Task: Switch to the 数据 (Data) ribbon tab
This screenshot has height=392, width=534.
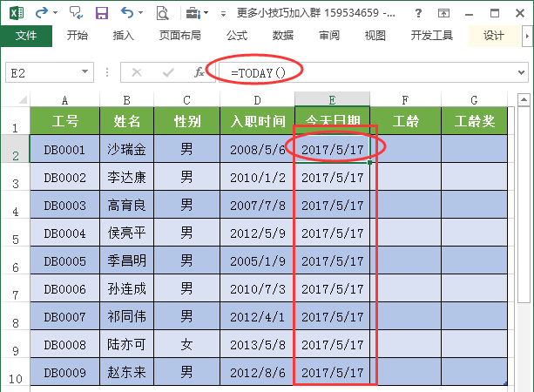Action: pos(282,36)
